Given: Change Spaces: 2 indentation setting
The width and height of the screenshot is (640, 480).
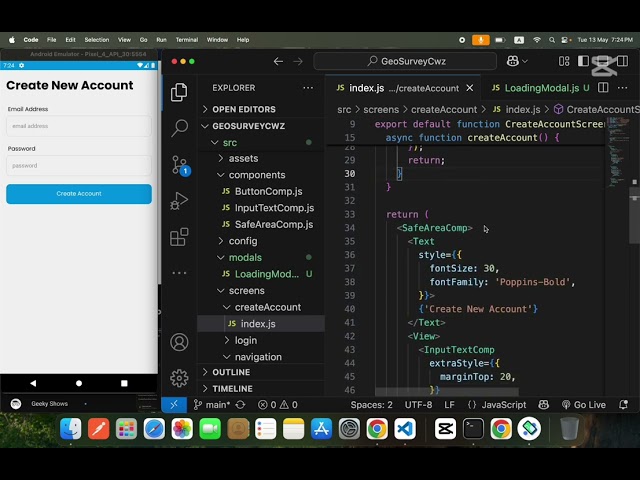Looking at the screenshot, I should (x=371, y=404).
